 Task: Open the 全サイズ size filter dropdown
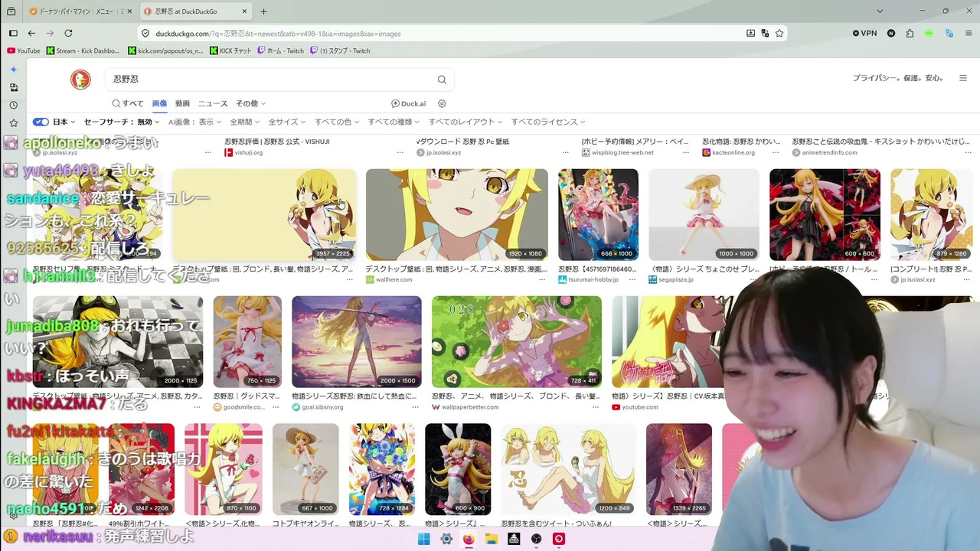click(x=287, y=122)
